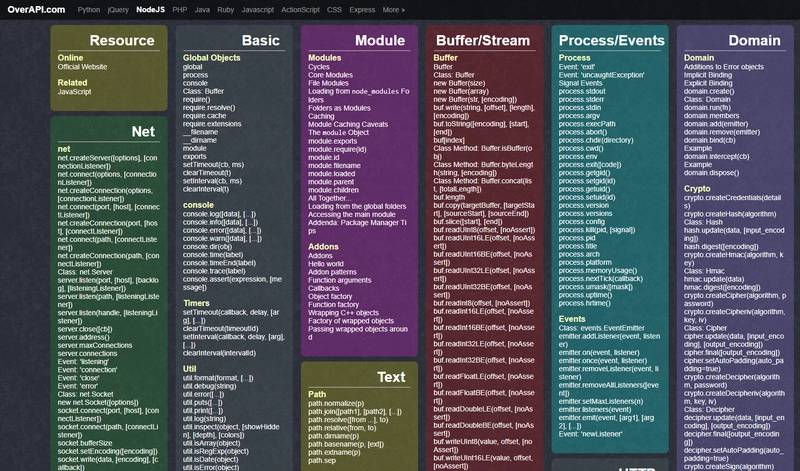Open util.format(format, [...]) entry
Image resolution: width=800 pixels, height=471 pixels.
point(218,378)
